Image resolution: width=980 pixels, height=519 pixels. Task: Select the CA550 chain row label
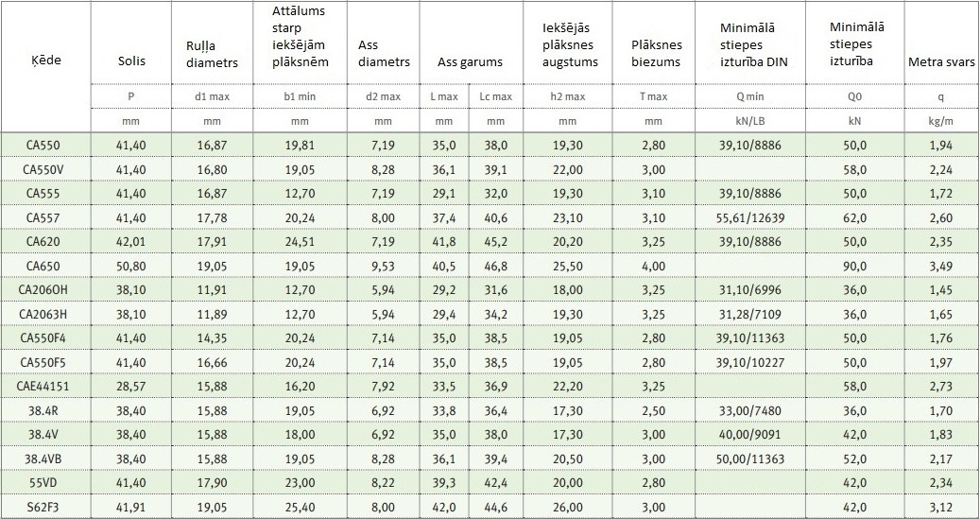(43, 145)
